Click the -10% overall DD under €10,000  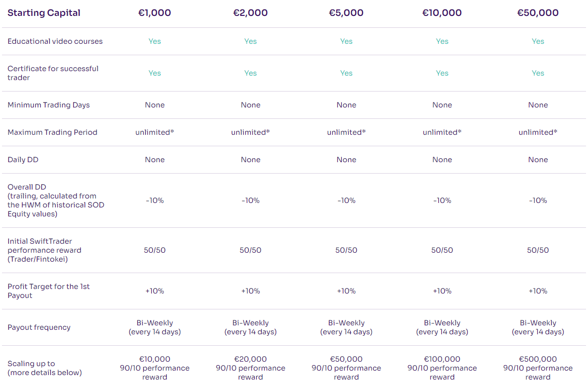pos(442,200)
